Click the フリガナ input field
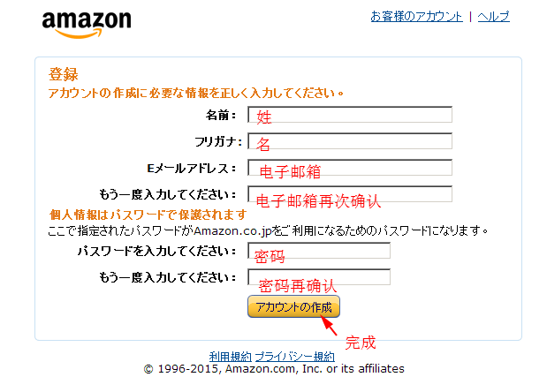 350,141
